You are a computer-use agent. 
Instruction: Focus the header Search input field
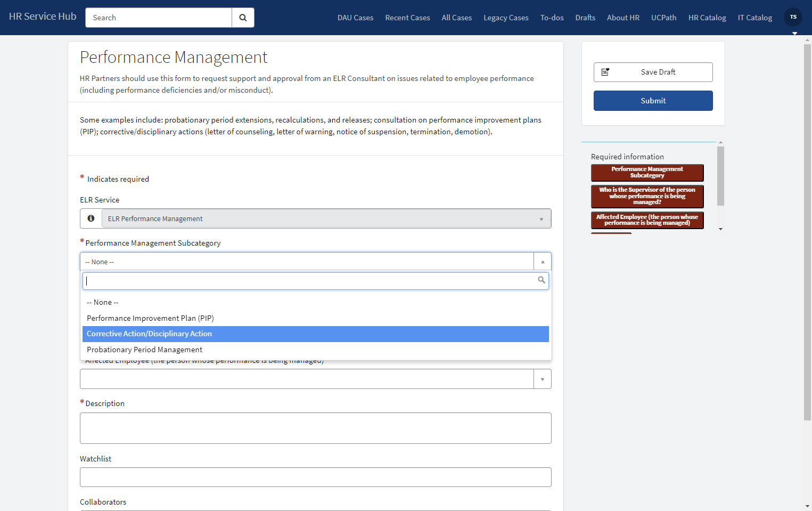pyautogui.click(x=159, y=18)
